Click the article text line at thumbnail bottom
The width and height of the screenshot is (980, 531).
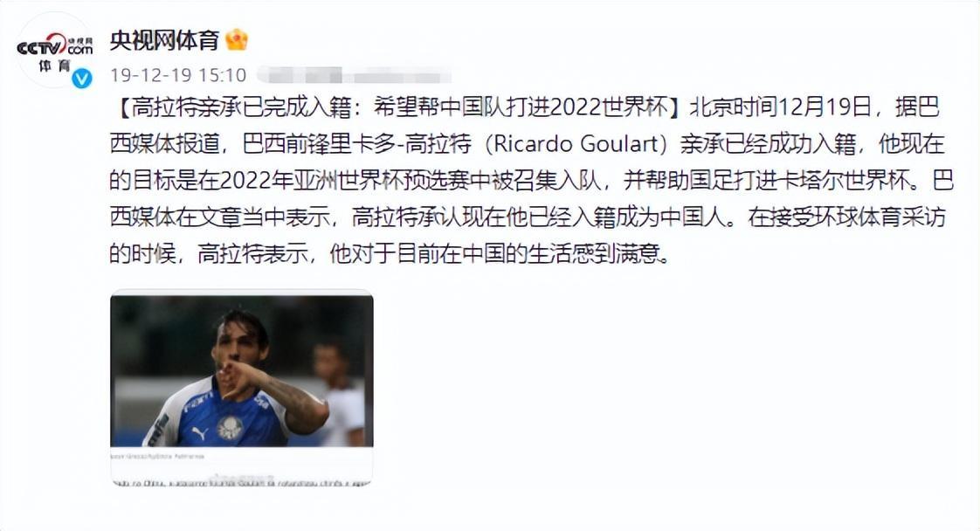point(241,482)
